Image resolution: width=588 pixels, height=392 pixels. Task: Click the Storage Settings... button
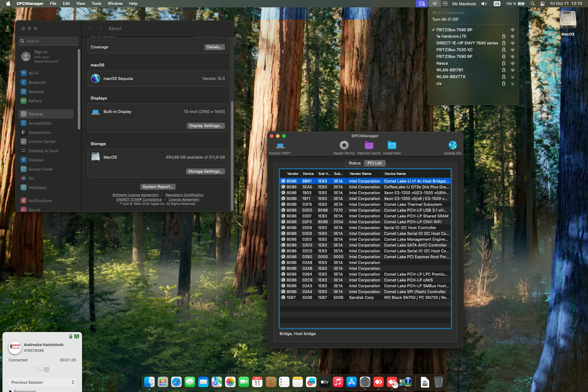pyautogui.click(x=205, y=171)
